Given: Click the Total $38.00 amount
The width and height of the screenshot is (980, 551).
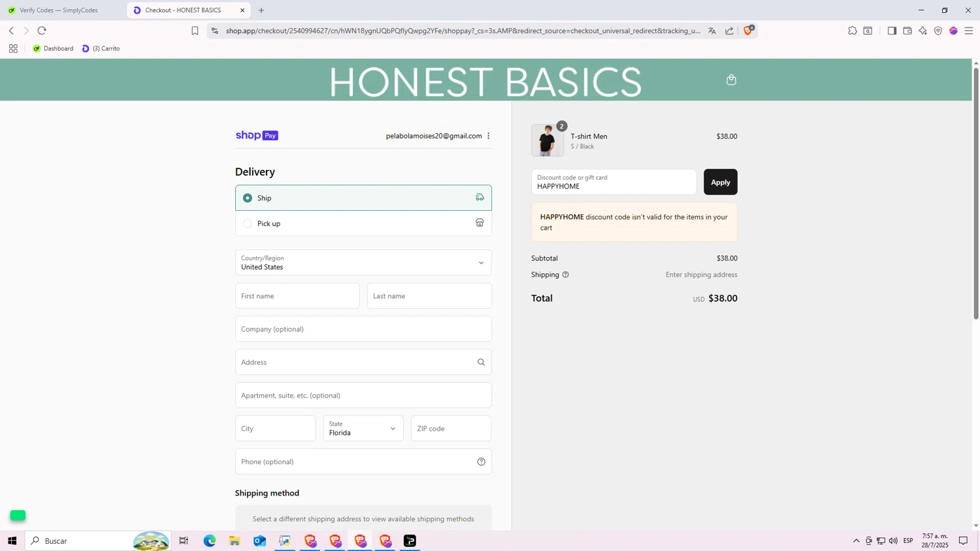Looking at the screenshot, I should [723, 298].
